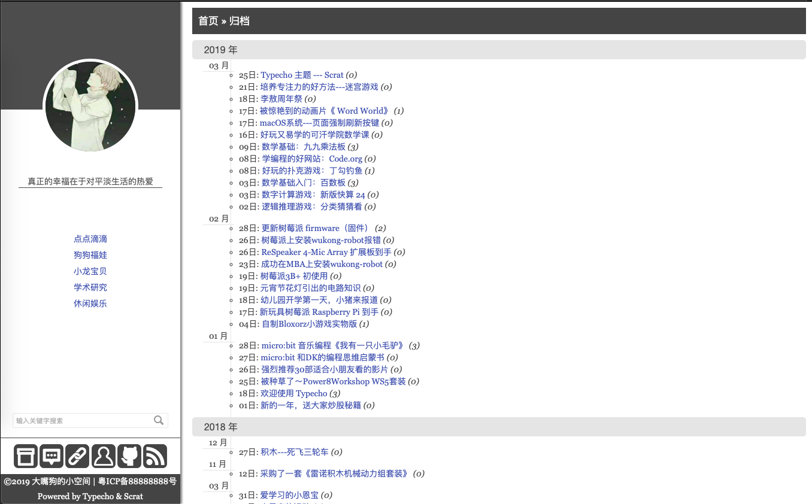Open post 爱学习的小恩宝
The image size is (812, 504).
click(289, 495)
